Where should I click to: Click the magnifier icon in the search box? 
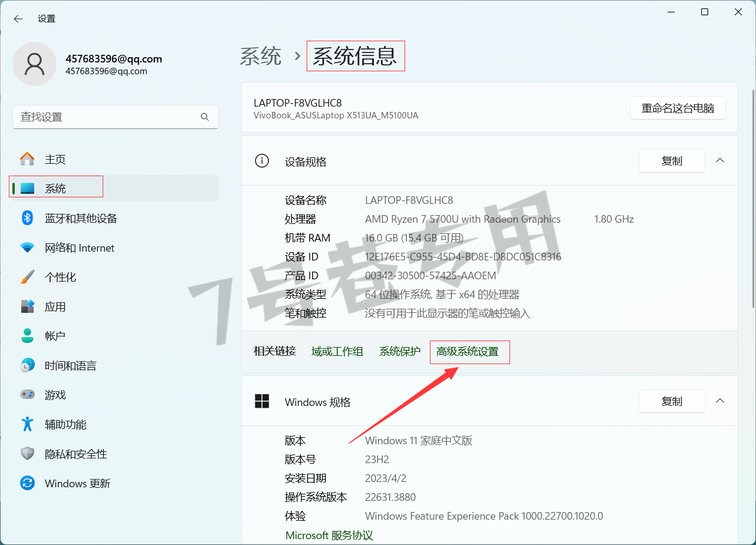coord(205,117)
